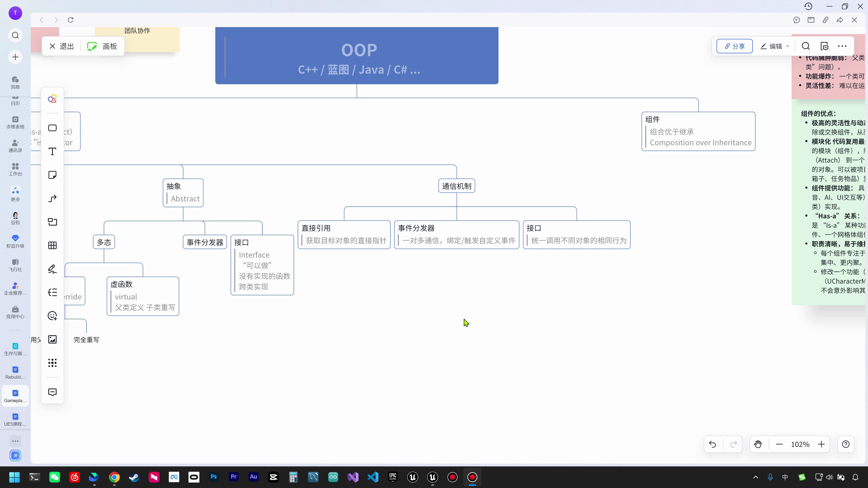Open the Windows Start menu

click(14, 477)
